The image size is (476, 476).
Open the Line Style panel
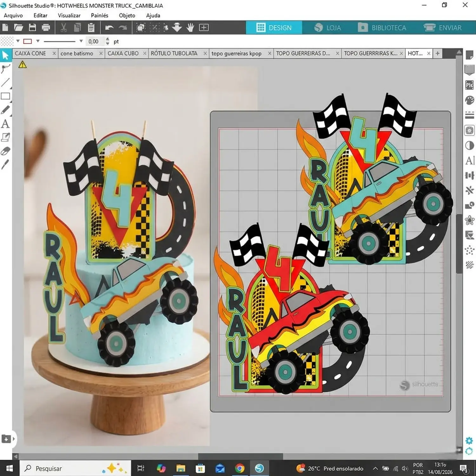[x=470, y=115]
